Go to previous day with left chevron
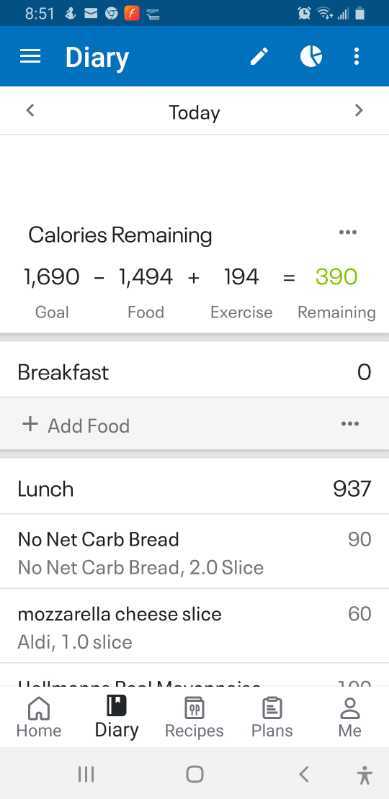Viewport: 389px width, 799px height. pos(30,110)
